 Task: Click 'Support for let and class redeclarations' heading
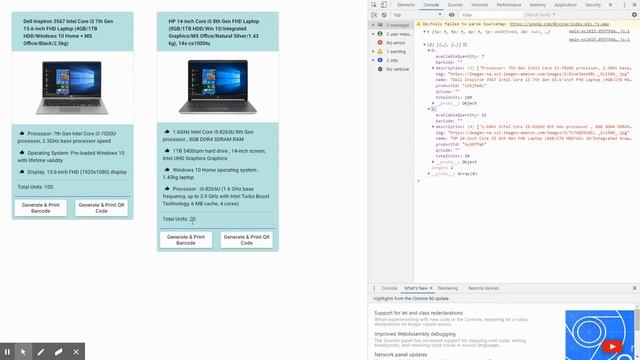[x=418, y=313]
